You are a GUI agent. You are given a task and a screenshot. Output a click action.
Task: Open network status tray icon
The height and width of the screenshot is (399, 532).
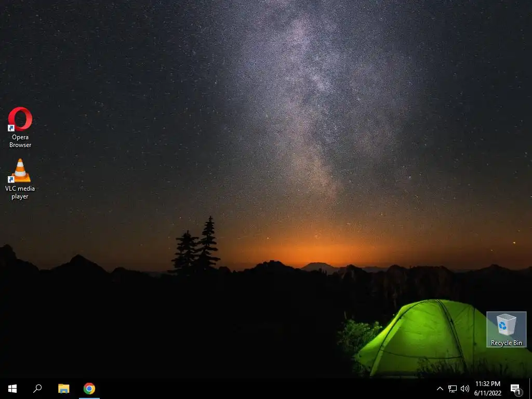453,389
